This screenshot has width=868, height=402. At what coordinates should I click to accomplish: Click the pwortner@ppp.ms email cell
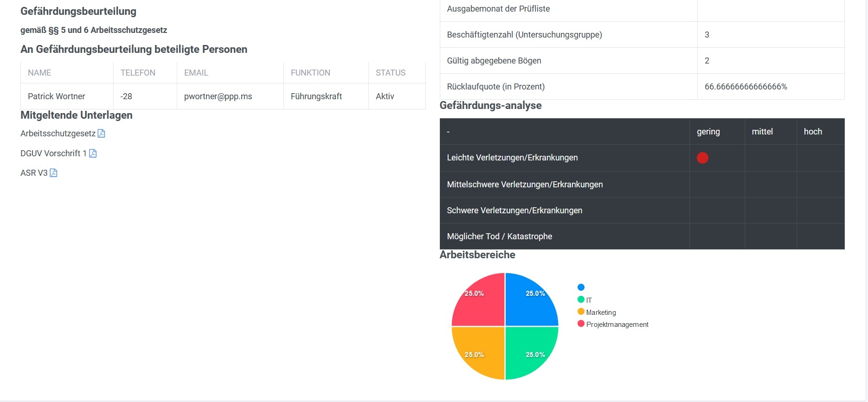point(218,96)
